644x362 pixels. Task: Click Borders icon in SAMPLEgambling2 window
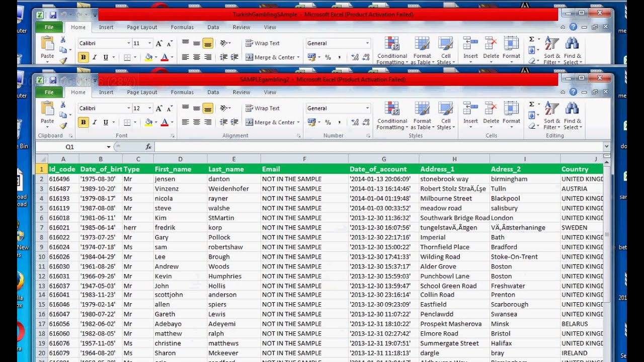tap(127, 122)
